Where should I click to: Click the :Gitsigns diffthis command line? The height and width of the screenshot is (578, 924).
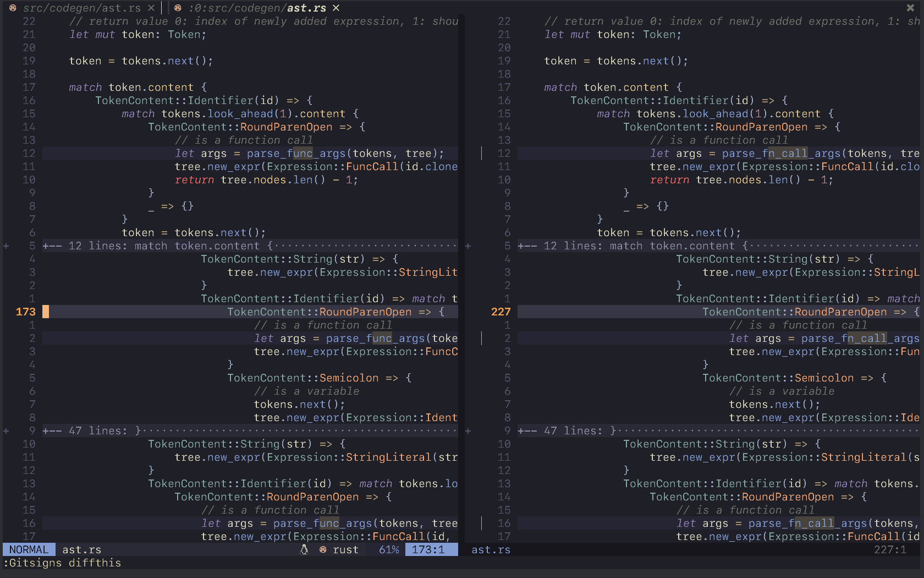[x=62, y=563]
